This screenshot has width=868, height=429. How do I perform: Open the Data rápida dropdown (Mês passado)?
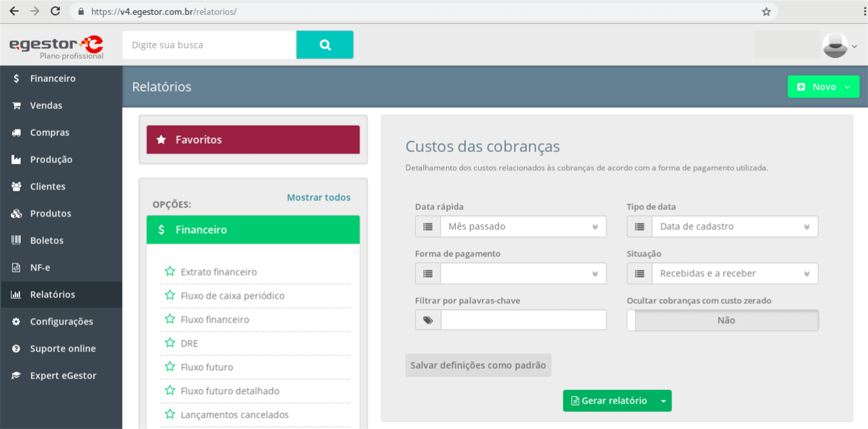(x=523, y=227)
